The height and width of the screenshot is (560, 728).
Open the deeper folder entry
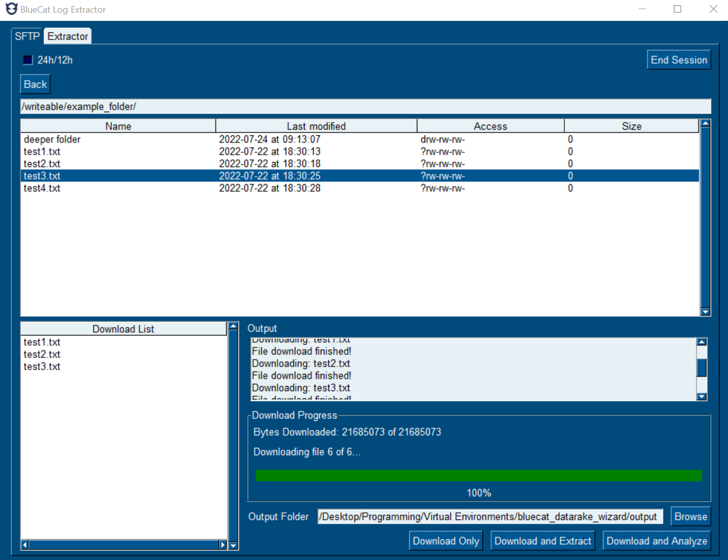click(x=52, y=139)
